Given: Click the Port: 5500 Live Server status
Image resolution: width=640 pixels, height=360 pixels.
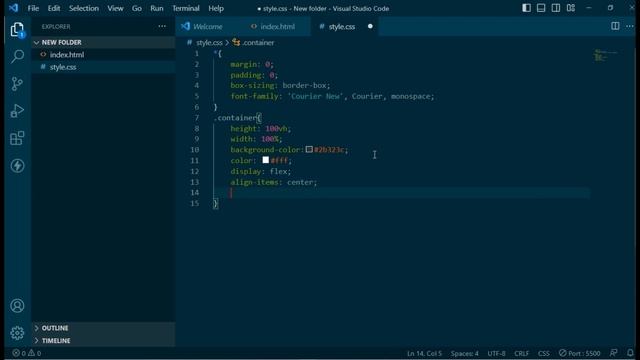Looking at the screenshot, I should pyautogui.click(x=580, y=353).
